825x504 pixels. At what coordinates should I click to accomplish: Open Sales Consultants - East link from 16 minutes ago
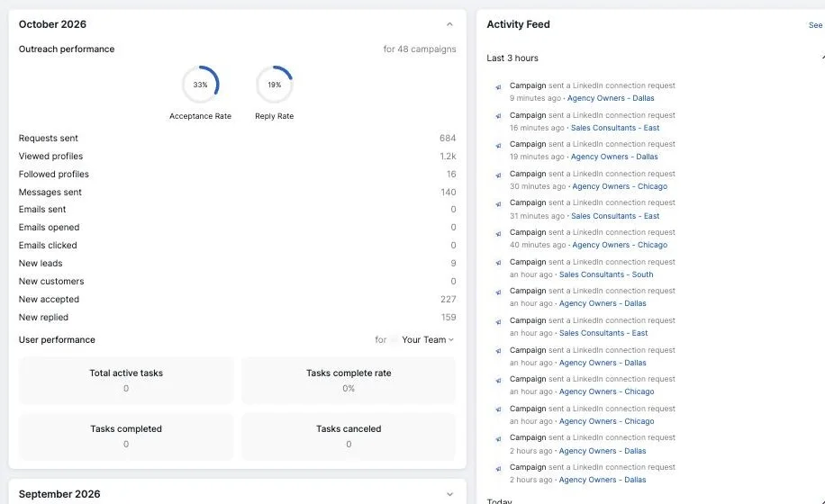[x=614, y=128]
